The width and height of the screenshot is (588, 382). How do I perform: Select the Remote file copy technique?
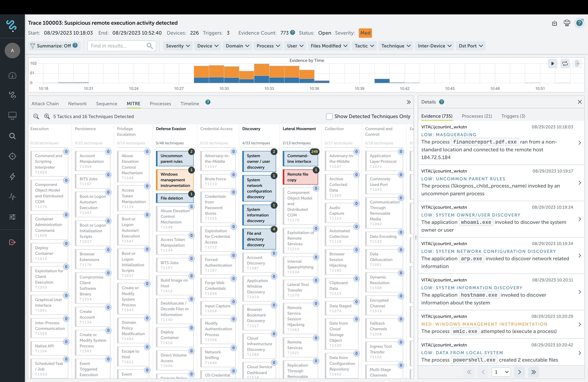[x=300, y=177]
